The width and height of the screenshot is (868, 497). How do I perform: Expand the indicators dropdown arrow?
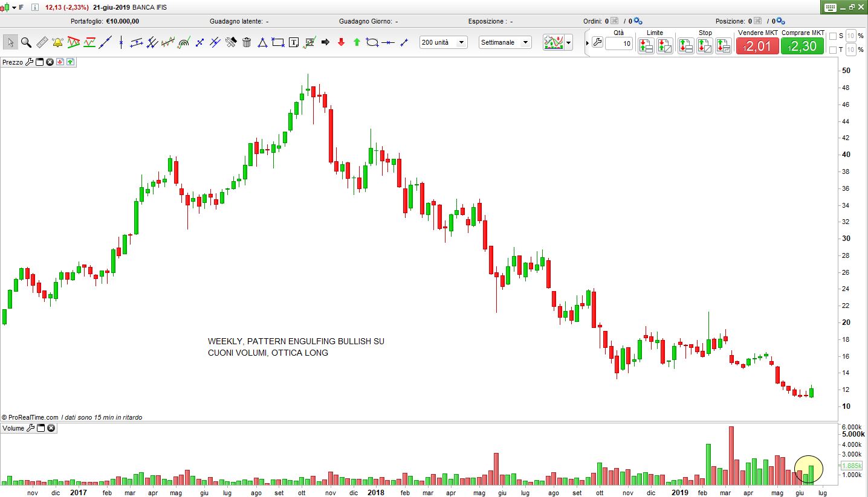569,43
